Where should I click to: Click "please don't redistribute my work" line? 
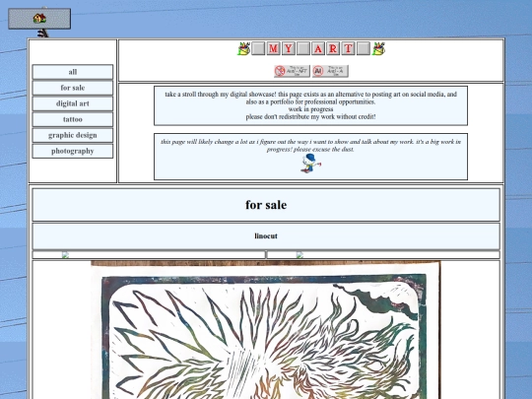310,116
